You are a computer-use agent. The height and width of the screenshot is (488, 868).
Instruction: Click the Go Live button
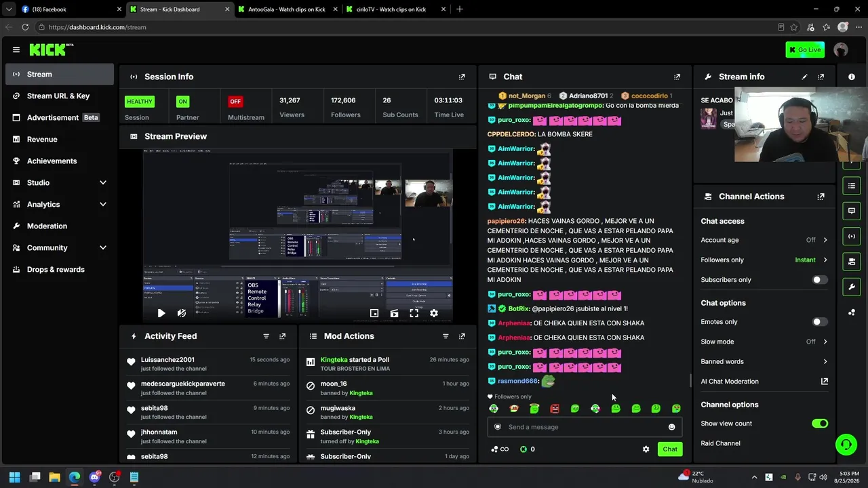click(805, 49)
